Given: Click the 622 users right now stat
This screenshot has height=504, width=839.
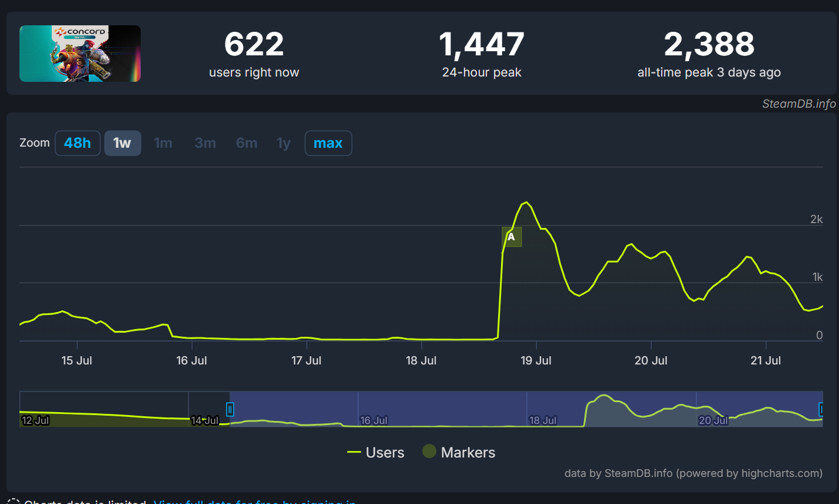Looking at the screenshot, I should point(254,55).
